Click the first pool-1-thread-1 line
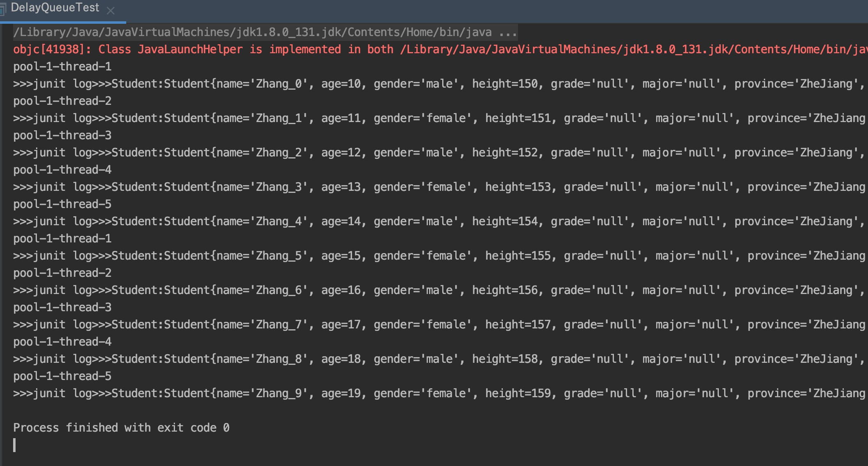 62,67
